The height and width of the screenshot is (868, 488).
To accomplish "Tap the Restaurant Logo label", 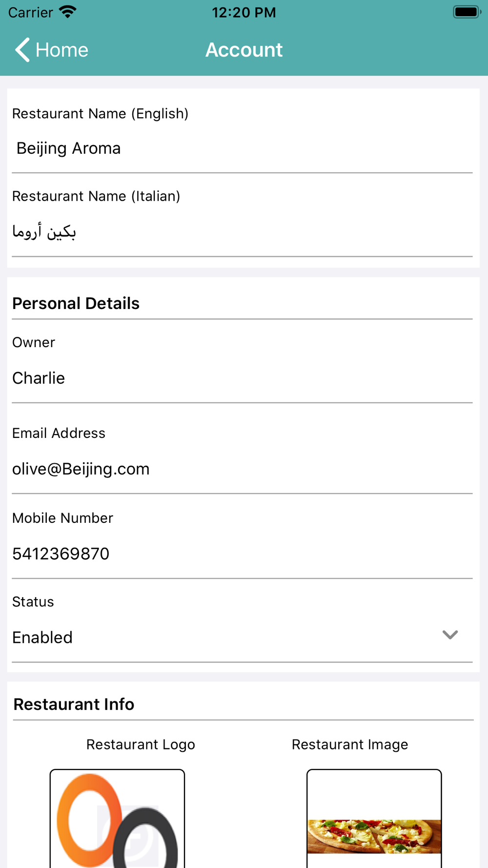I will [x=141, y=744].
